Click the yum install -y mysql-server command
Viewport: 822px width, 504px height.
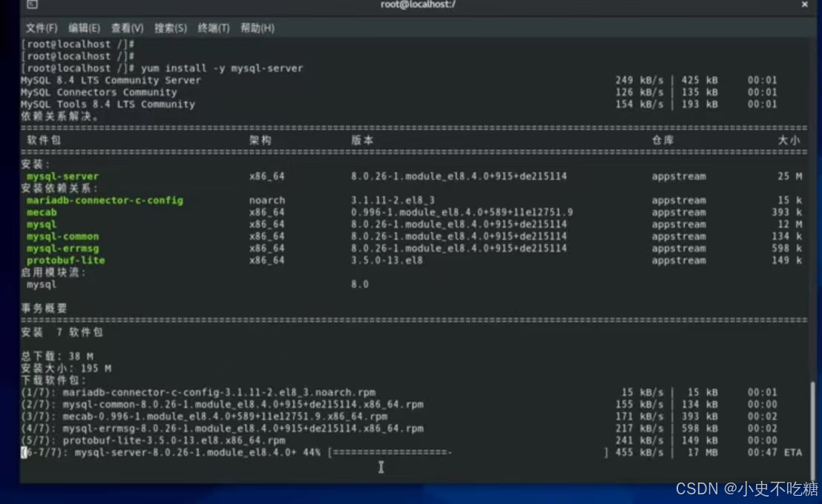click(x=222, y=68)
